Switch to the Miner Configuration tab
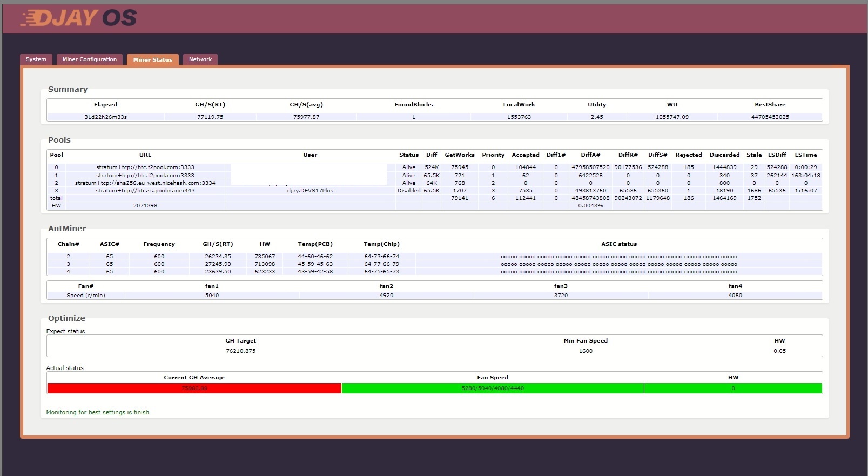The height and width of the screenshot is (476, 868). [x=90, y=59]
